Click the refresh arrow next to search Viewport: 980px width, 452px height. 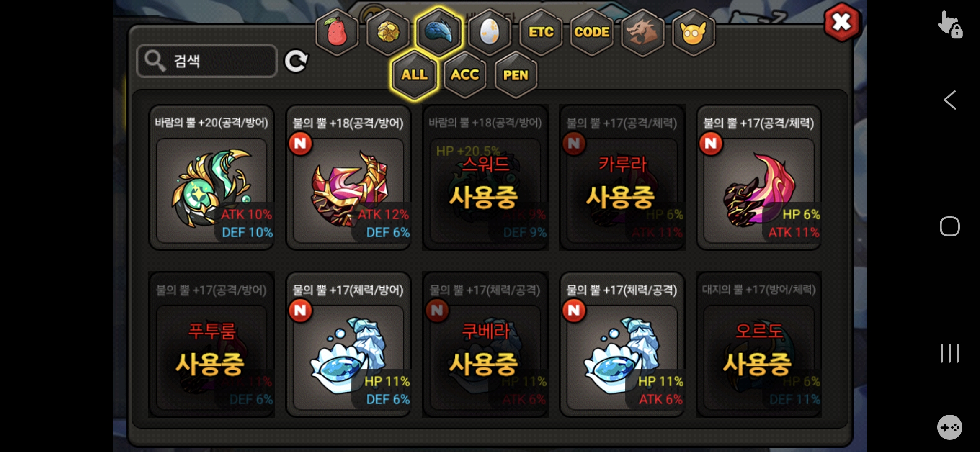coord(296,62)
